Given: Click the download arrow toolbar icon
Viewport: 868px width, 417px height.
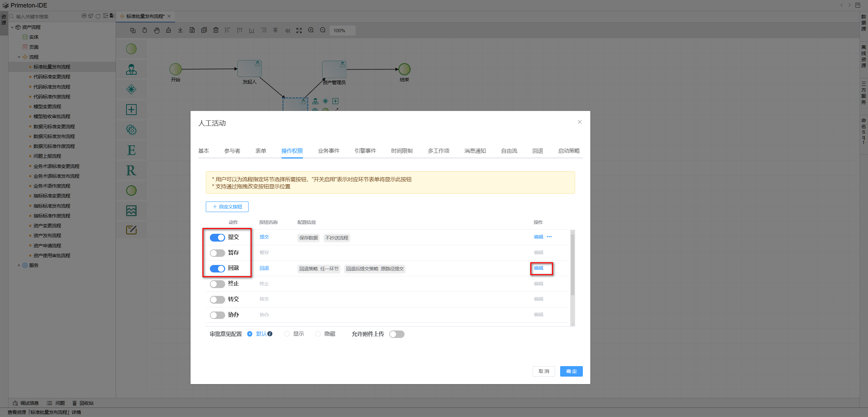Looking at the screenshot, I should coord(180,31).
